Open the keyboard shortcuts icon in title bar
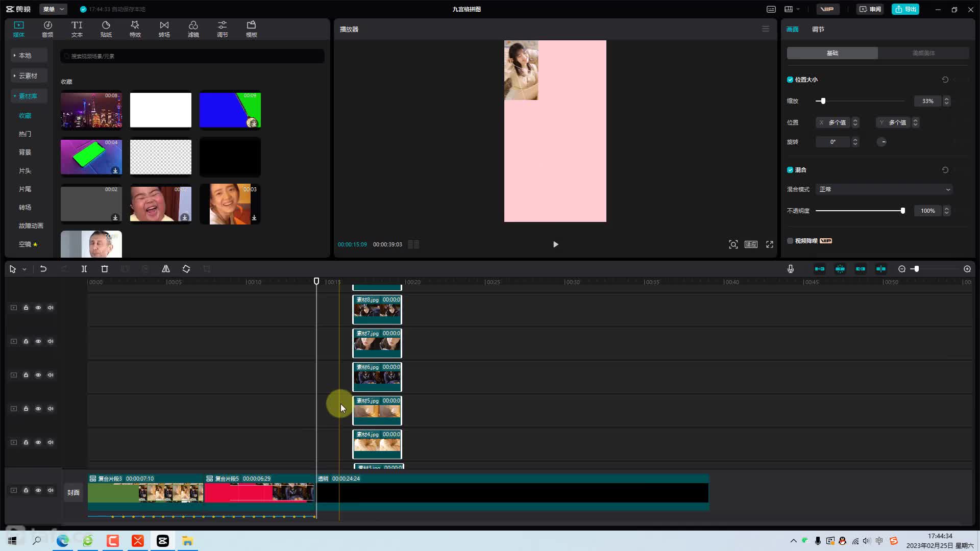Image resolution: width=980 pixels, height=551 pixels. coord(771,9)
